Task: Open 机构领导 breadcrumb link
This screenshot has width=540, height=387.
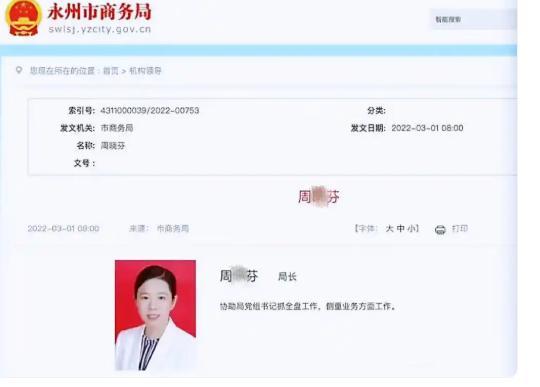Action: point(145,71)
